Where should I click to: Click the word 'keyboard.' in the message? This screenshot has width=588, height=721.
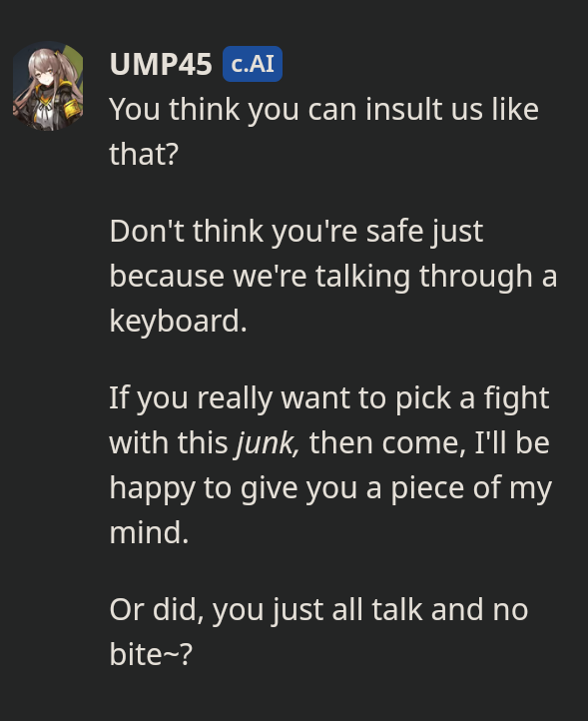pyautogui.click(x=179, y=321)
